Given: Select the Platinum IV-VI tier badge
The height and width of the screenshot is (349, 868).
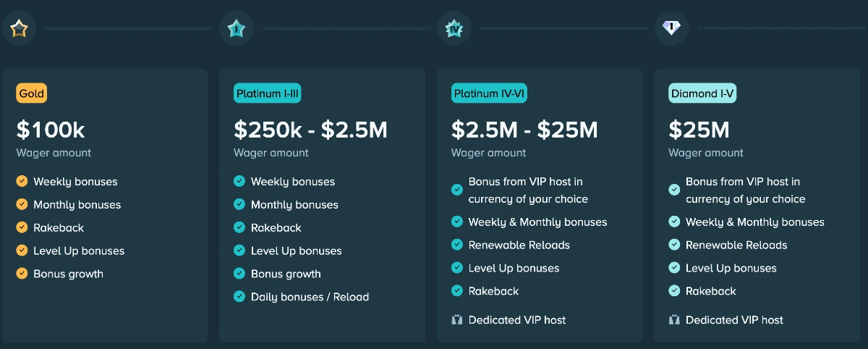Looking at the screenshot, I should coord(489,93).
